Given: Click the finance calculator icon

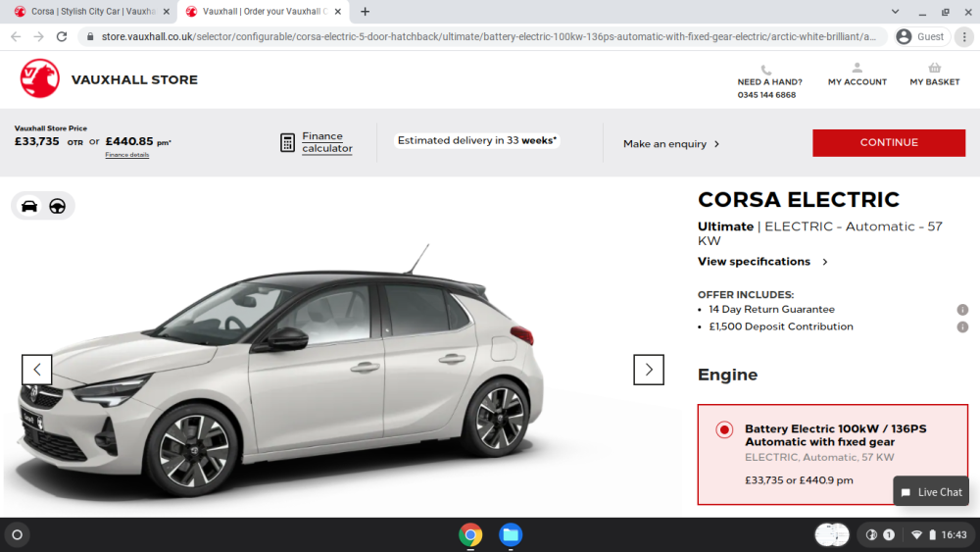Looking at the screenshot, I should tap(287, 142).
